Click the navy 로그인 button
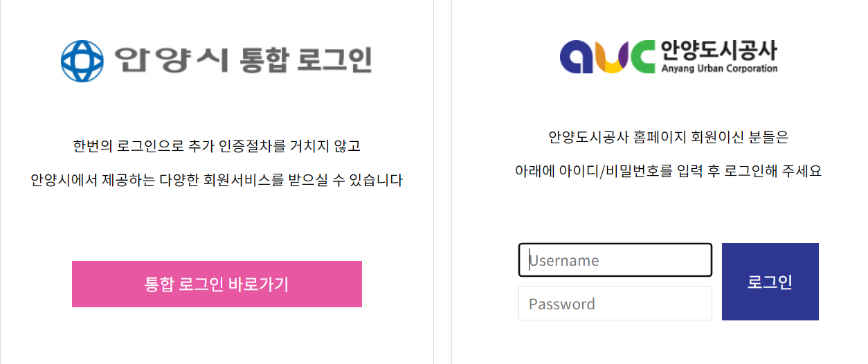The width and height of the screenshot is (868, 364). pos(770,282)
